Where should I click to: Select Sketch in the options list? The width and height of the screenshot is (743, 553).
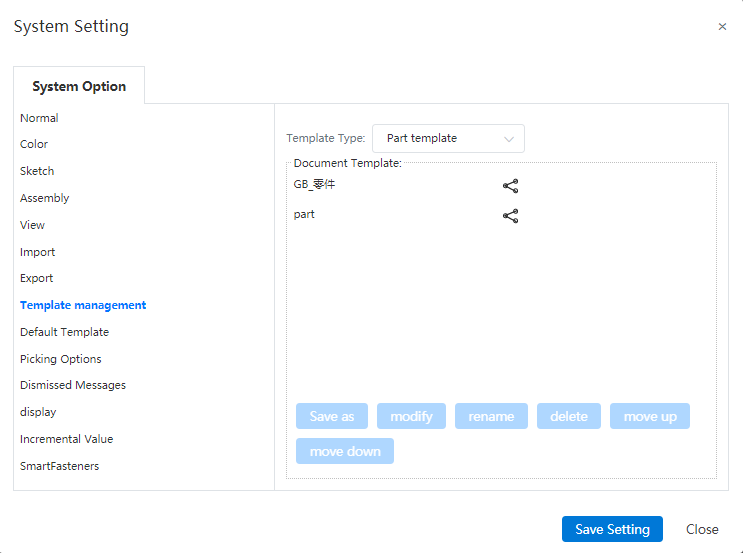pyautogui.click(x=37, y=171)
